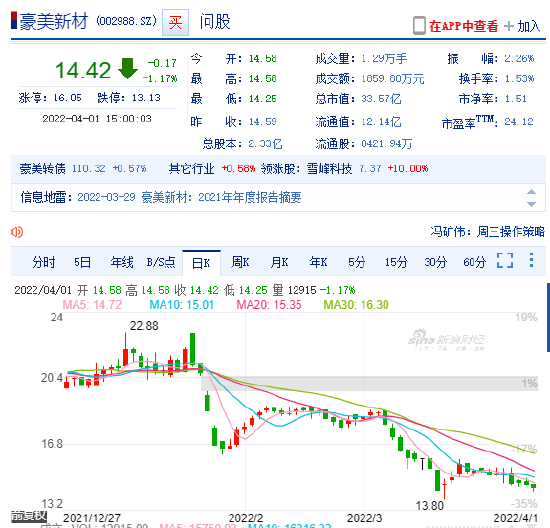Select the 60分 interval tab
This screenshot has width=550, height=528.
[x=475, y=262]
